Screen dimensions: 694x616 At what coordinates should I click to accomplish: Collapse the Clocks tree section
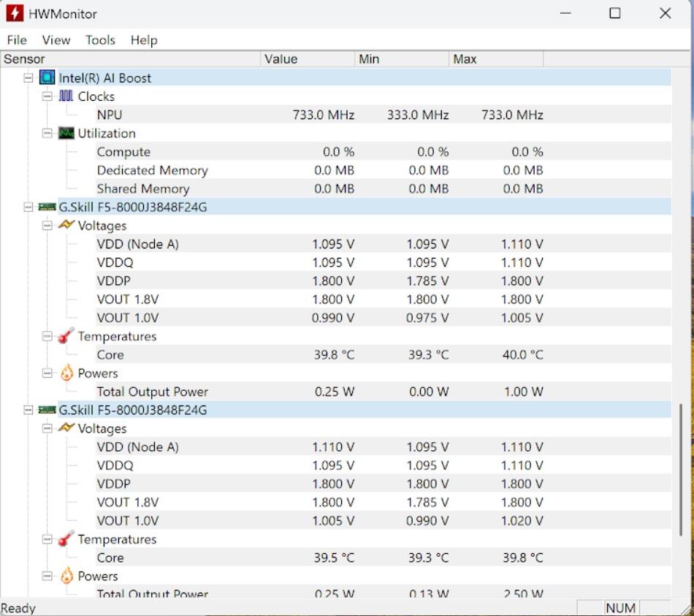click(x=47, y=96)
